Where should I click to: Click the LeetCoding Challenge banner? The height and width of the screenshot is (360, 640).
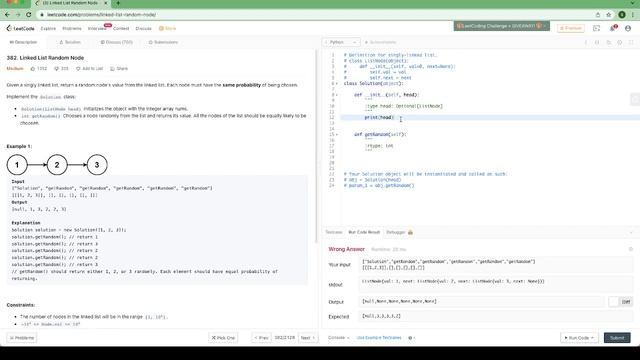click(x=502, y=26)
